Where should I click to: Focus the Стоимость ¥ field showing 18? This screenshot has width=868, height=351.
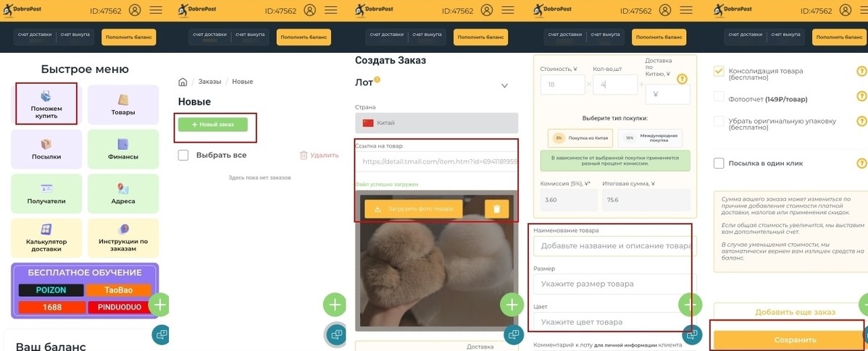[x=562, y=85]
